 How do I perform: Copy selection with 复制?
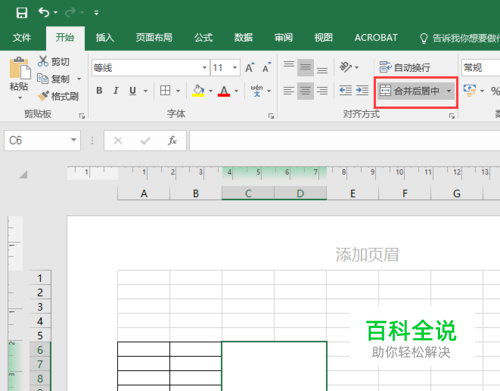[54, 79]
